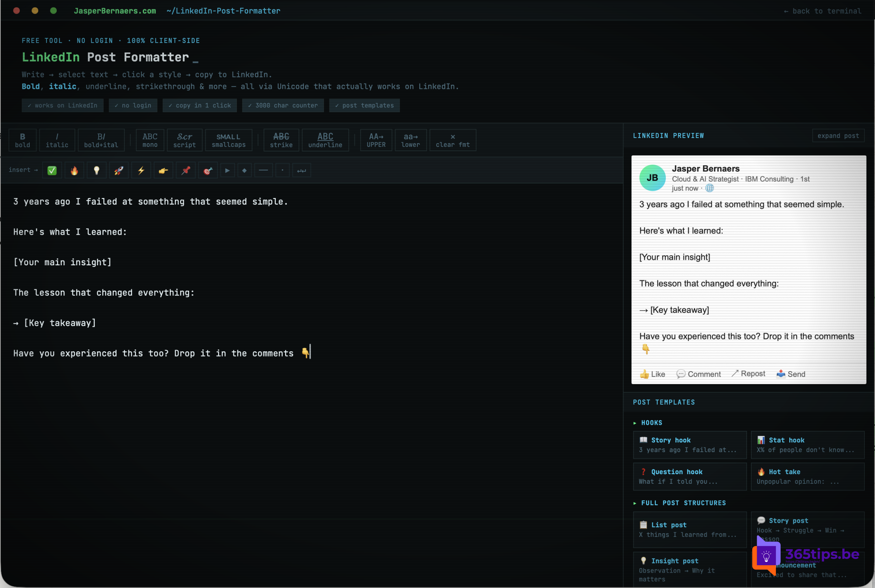Image resolution: width=875 pixels, height=588 pixels.
Task: Apply italic style button
Action: (57, 140)
